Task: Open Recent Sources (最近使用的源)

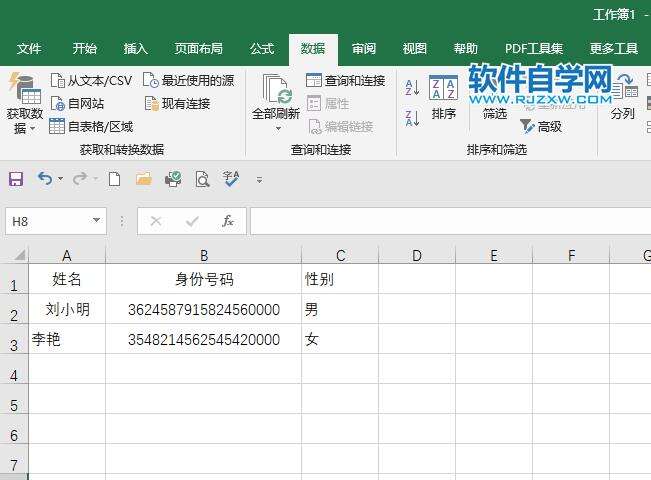Action: (188, 80)
